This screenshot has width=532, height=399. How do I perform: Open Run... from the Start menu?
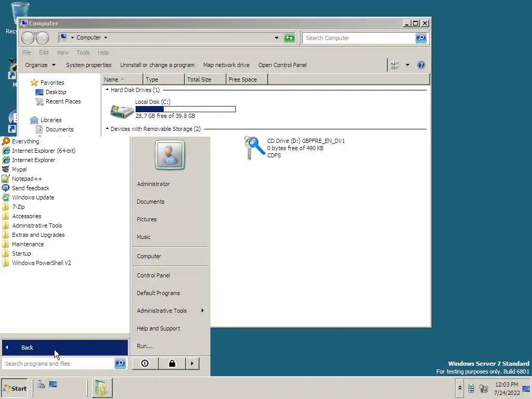click(x=144, y=346)
